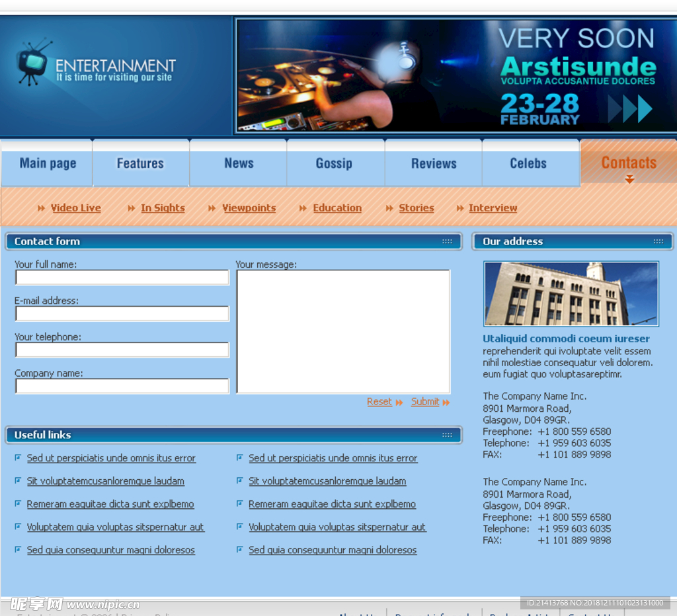Open left-column Sit voluptatemcusanloremque laudam link

tap(105, 481)
